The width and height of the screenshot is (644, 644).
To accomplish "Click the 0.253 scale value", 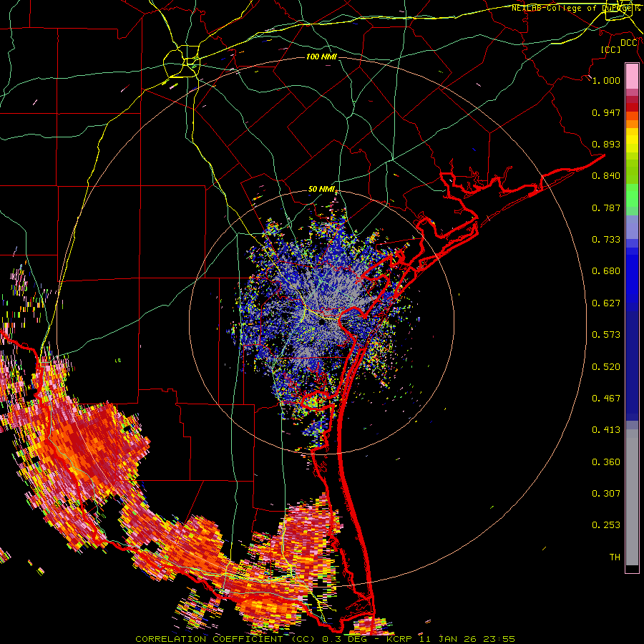I will pyautogui.click(x=606, y=525).
